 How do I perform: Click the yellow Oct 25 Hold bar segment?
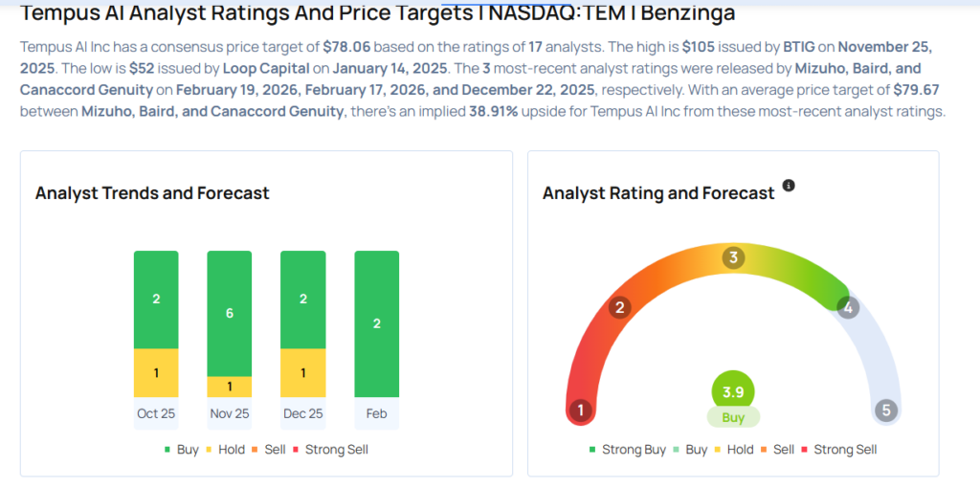pos(156,372)
